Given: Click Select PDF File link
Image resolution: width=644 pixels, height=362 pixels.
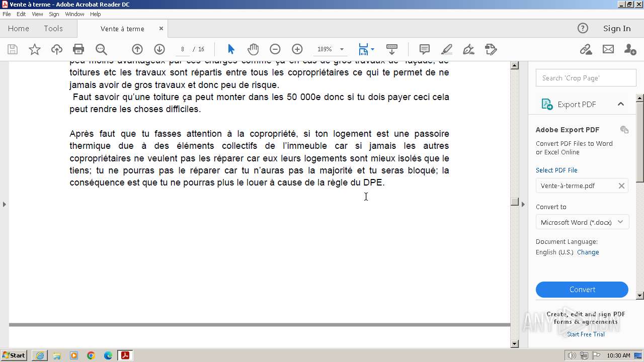Looking at the screenshot, I should (x=556, y=170).
